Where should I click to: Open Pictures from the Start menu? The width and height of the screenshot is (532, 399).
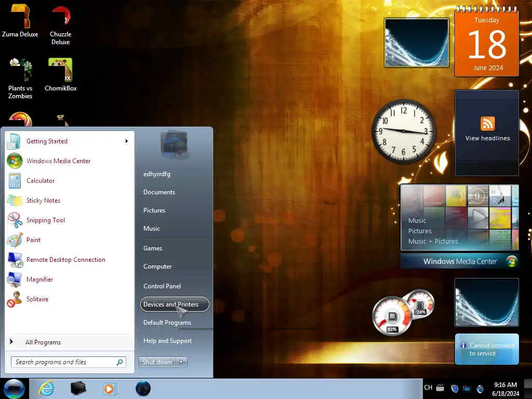(154, 210)
